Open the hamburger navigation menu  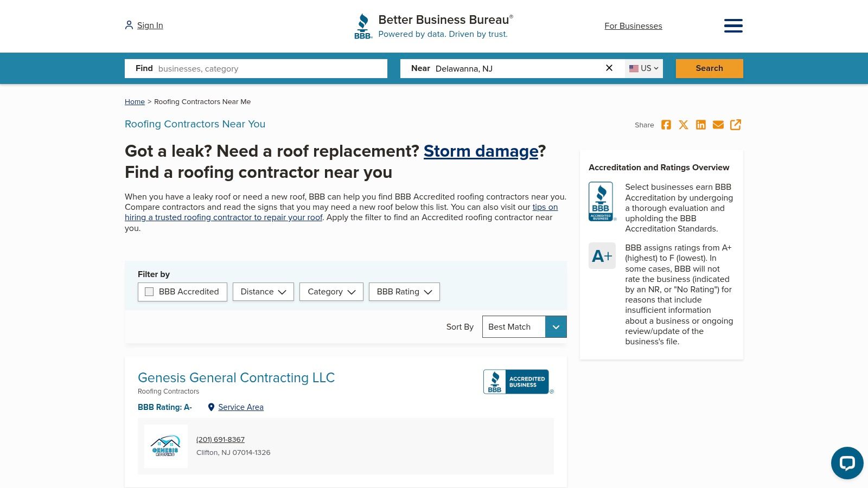(733, 25)
